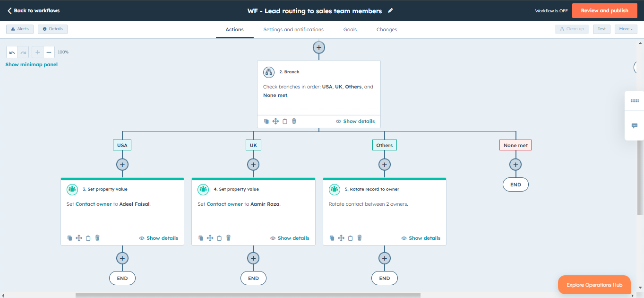The image size is (644, 298).
Task: Click the Alerts button
Action: (x=19, y=29)
